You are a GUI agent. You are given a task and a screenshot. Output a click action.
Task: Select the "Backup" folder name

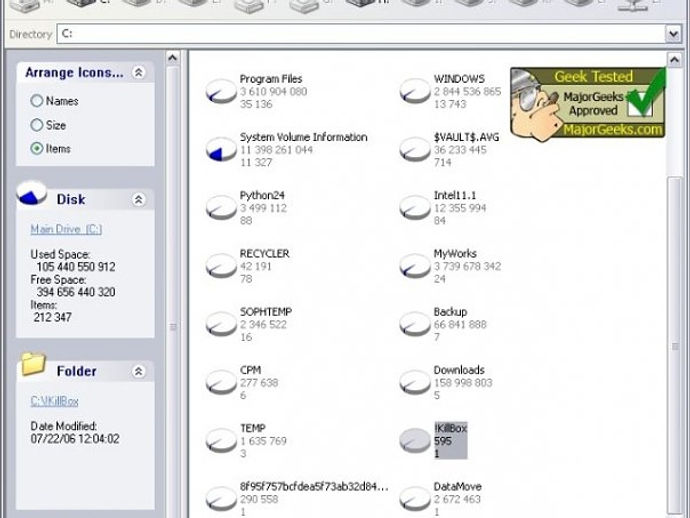pos(450,312)
